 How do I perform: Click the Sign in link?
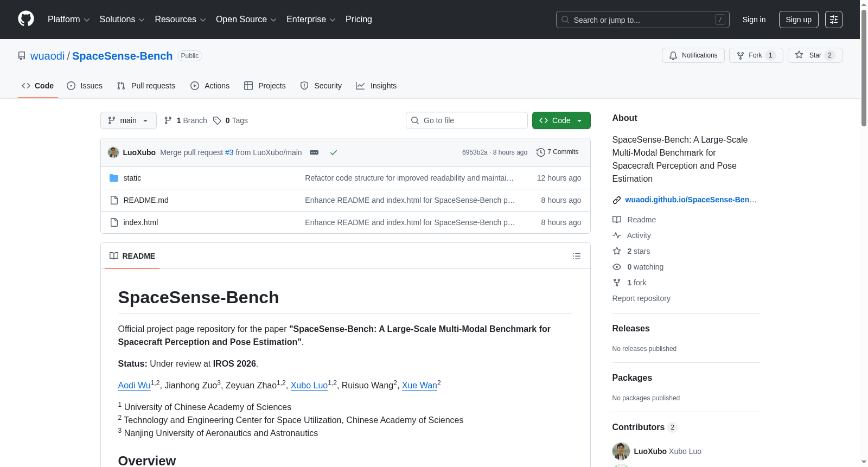tap(754, 20)
